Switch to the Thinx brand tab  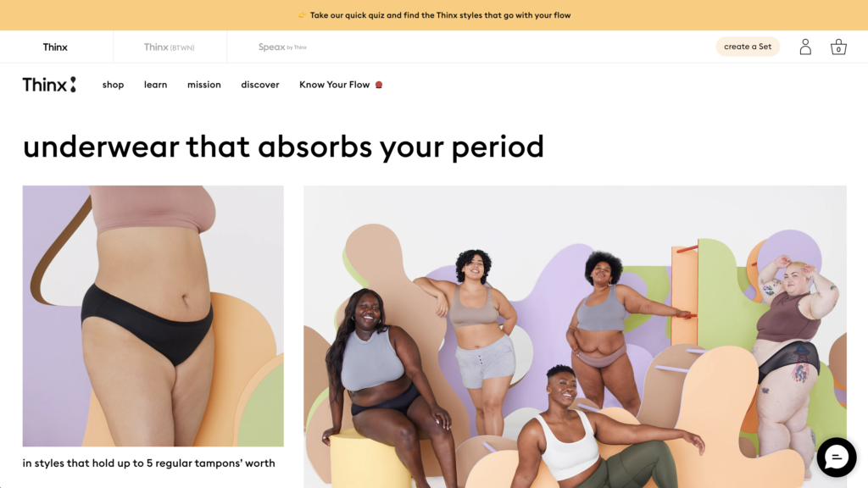click(x=55, y=47)
